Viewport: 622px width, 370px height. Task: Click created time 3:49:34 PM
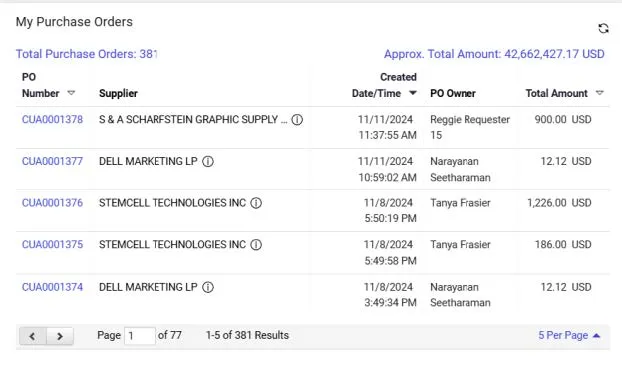click(x=390, y=303)
